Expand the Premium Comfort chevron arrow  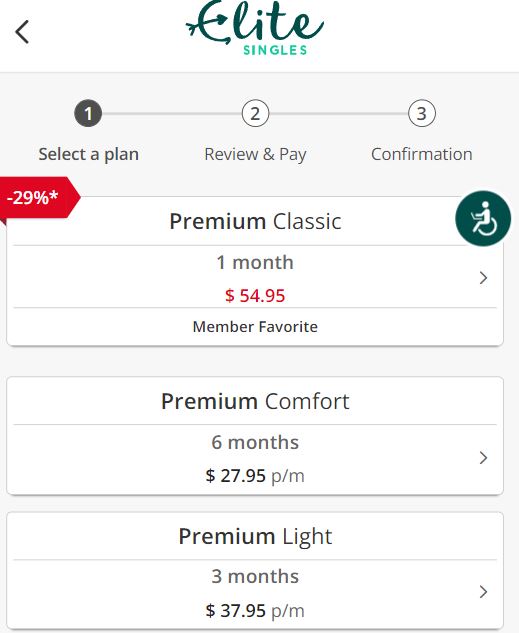pos(483,458)
